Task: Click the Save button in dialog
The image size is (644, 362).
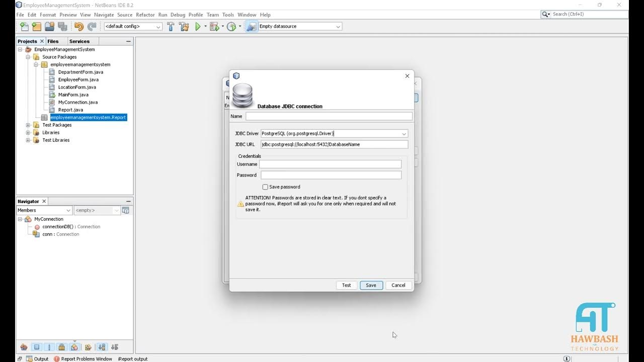Action: click(371, 285)
